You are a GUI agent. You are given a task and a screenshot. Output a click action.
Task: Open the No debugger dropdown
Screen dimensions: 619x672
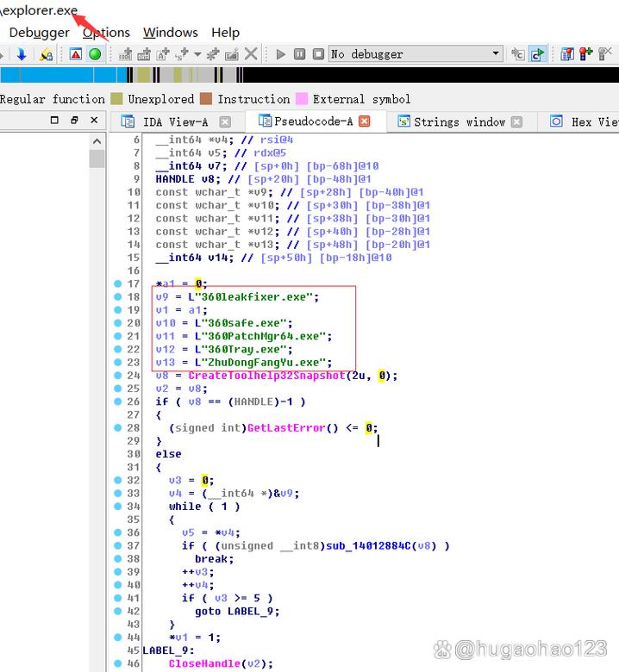[x=496, y=54]
